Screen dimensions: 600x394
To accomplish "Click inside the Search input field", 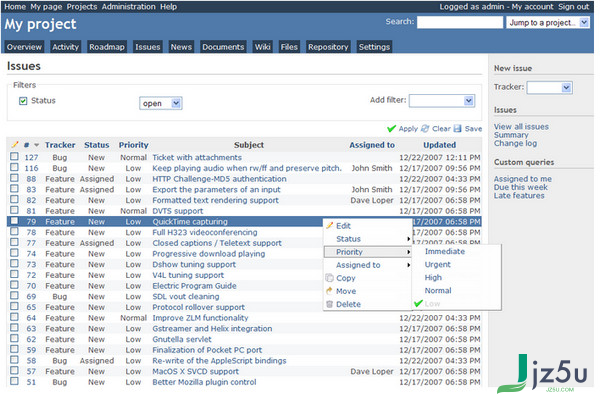I will pos(460,22).
